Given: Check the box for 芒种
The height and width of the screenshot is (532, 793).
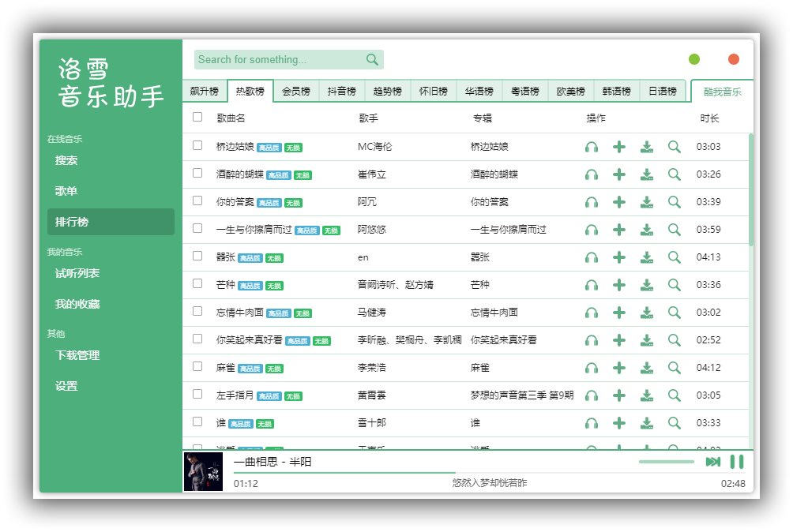Looking at the screenshot, I should (x=197, y=283).
